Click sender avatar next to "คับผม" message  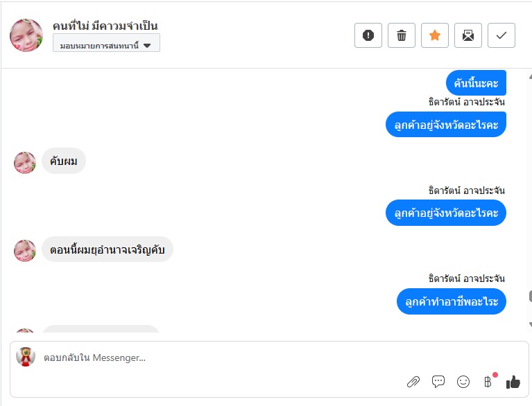25,163
